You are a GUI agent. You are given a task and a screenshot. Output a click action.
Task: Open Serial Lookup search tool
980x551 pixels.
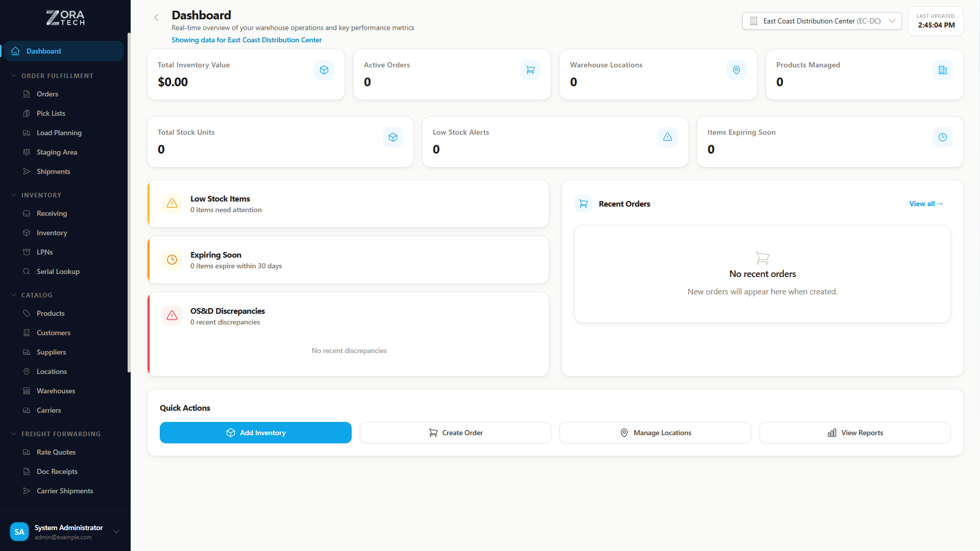(58, 271)
